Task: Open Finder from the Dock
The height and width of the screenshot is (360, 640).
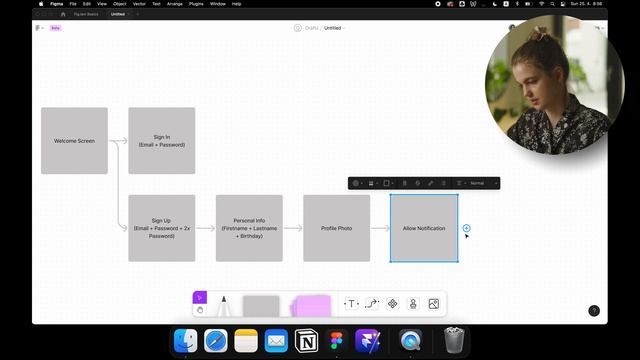Action: [185, 340]
